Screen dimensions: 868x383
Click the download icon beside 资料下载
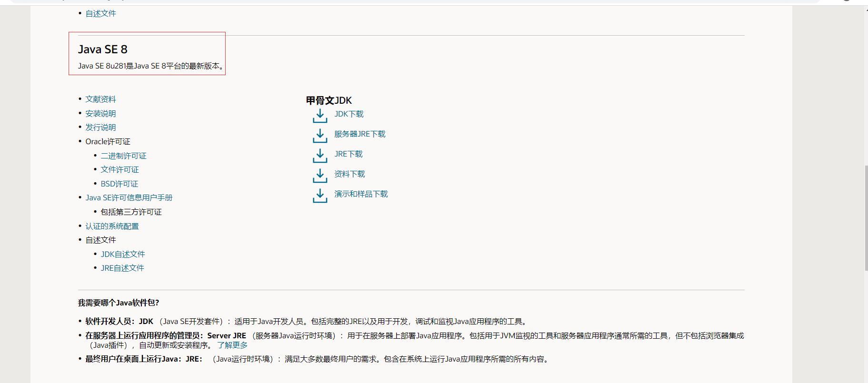(320, 176)
